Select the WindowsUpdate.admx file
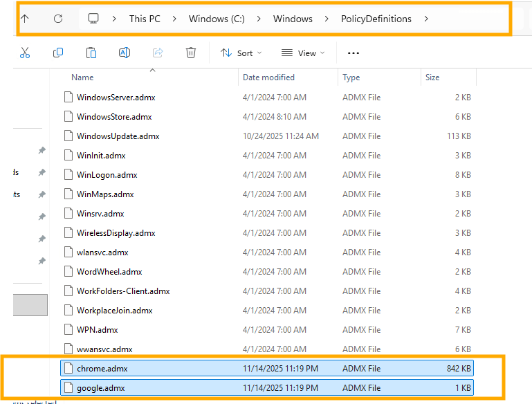The image size is (532, 404). [x=118, y=136]
